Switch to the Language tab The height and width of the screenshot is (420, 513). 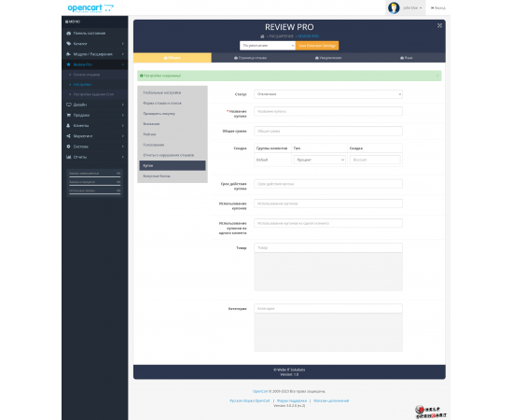click(407, 58)
